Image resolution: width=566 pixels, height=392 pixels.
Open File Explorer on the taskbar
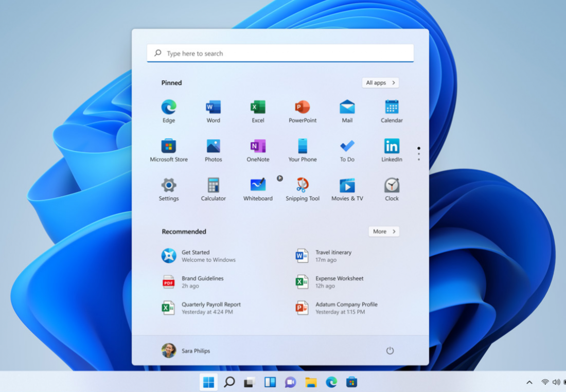click(311, 382)
